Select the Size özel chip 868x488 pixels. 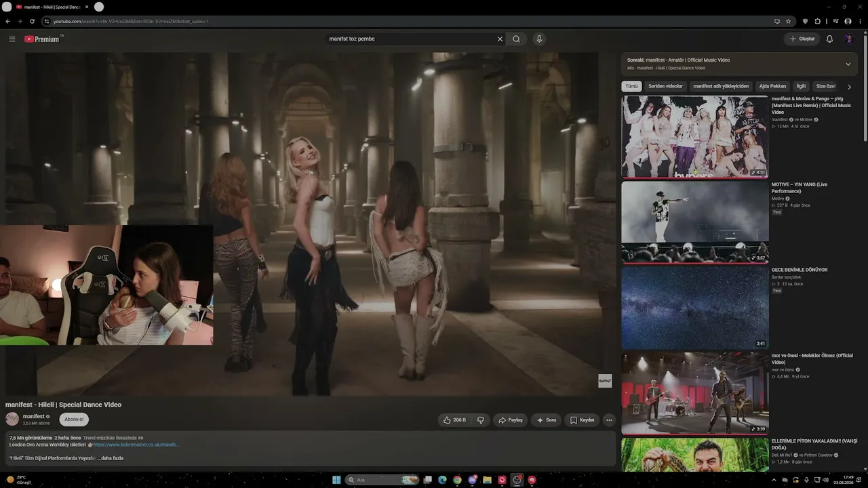[x=826, y=87]
